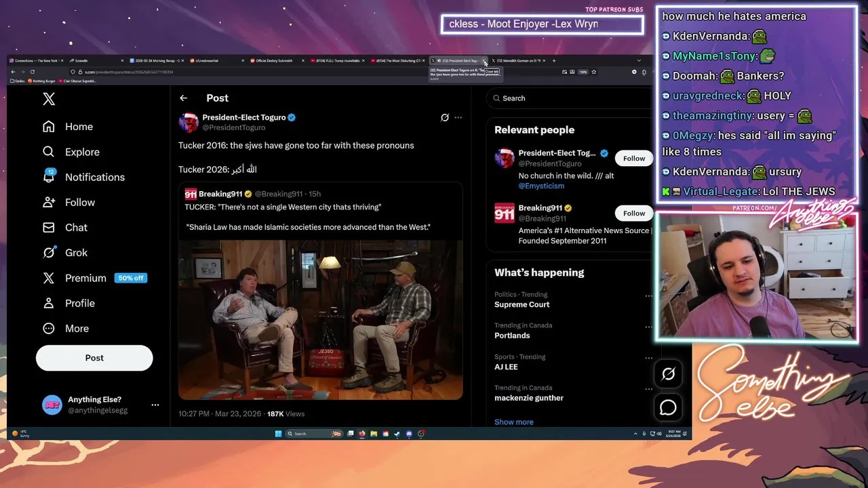Screen dimensions: 868x488
Task: Open Steam from the taskbar
Action: point(397,434)
